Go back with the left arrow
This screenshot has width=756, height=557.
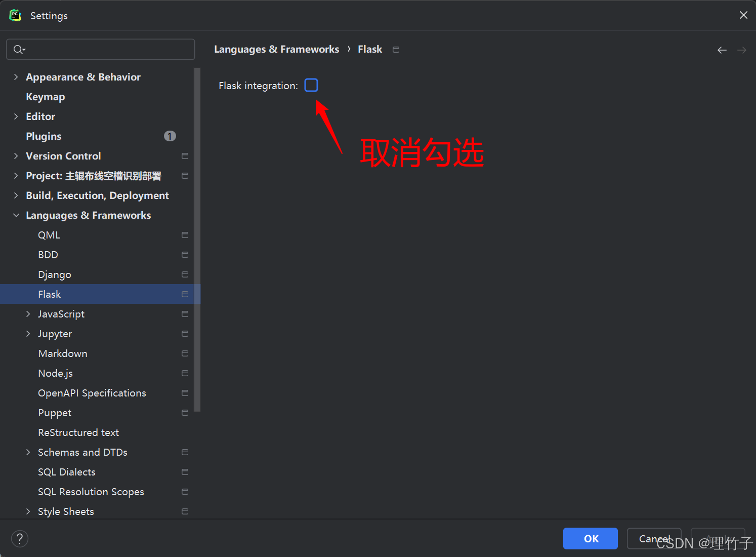tap(722, 50)
